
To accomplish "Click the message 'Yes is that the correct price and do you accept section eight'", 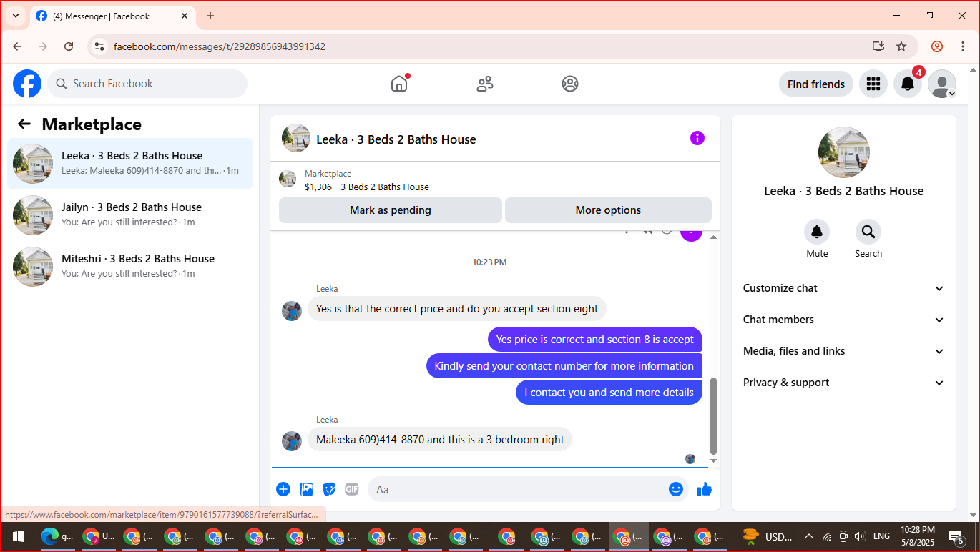I will [457, 309].
